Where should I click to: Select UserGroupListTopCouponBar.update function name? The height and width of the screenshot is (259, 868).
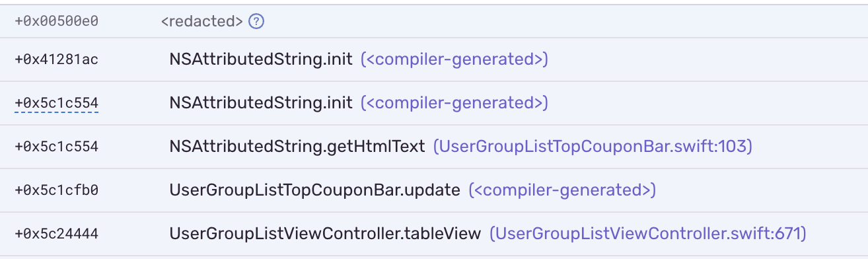coord(314,190)
